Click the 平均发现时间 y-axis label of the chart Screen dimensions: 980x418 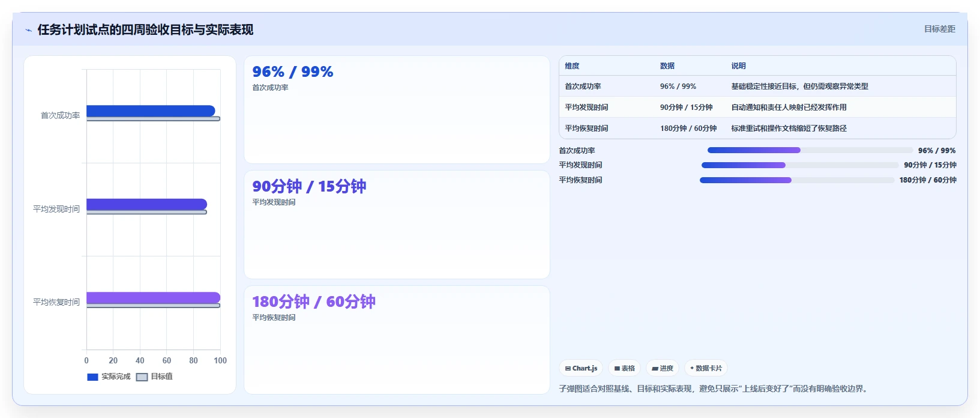pyautogui.click(x=56, y=209)
